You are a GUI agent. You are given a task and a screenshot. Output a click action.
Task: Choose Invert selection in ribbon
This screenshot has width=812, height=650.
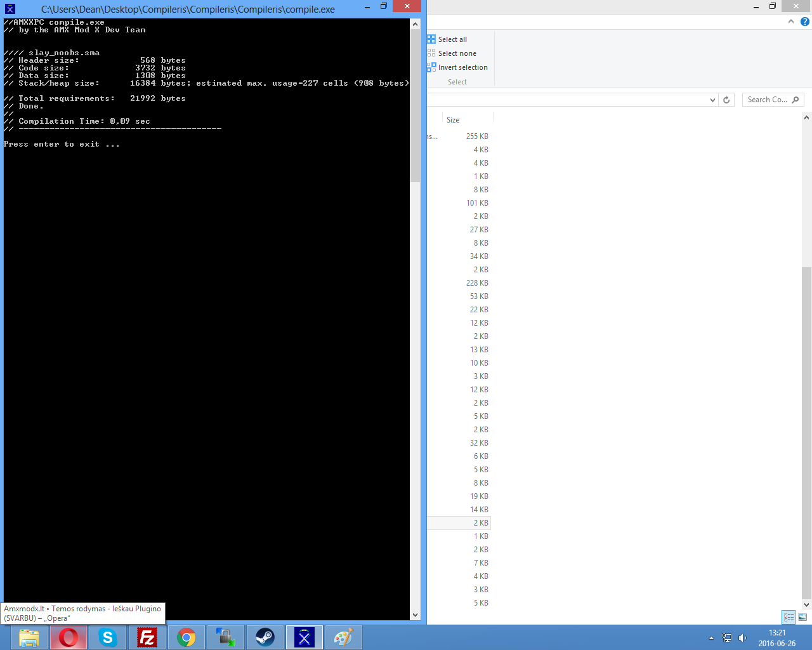[x=457, y=67]
